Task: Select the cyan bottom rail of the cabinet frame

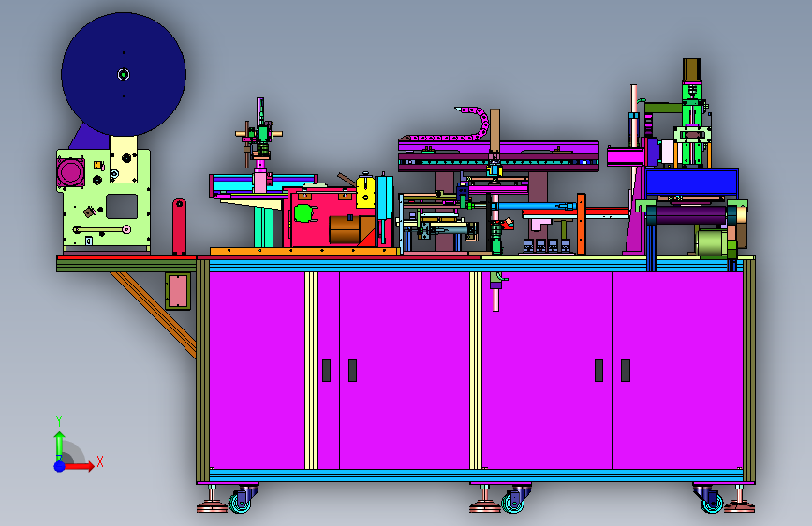Action: coord(476,475)
